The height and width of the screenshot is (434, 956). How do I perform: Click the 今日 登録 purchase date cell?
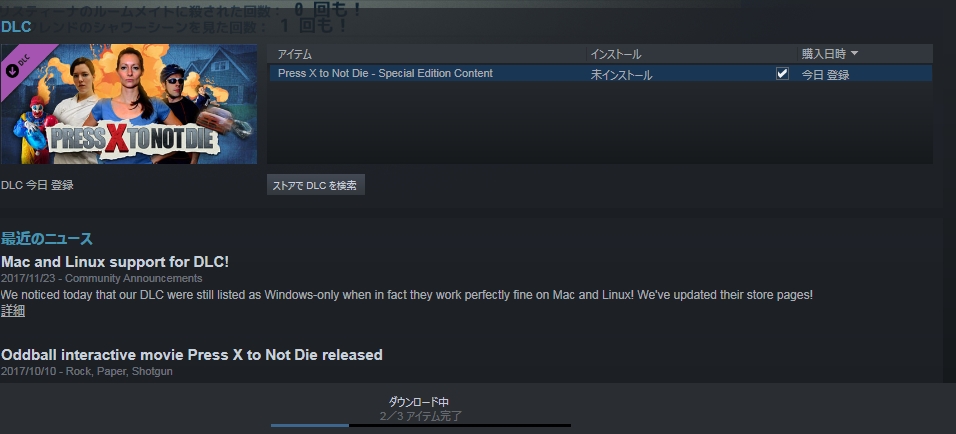point(825,75)
